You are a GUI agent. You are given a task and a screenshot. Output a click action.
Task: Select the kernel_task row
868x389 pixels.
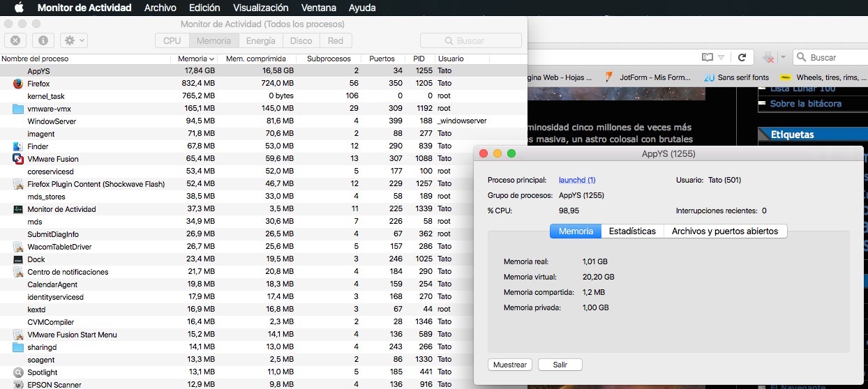[x=263, y=96]
